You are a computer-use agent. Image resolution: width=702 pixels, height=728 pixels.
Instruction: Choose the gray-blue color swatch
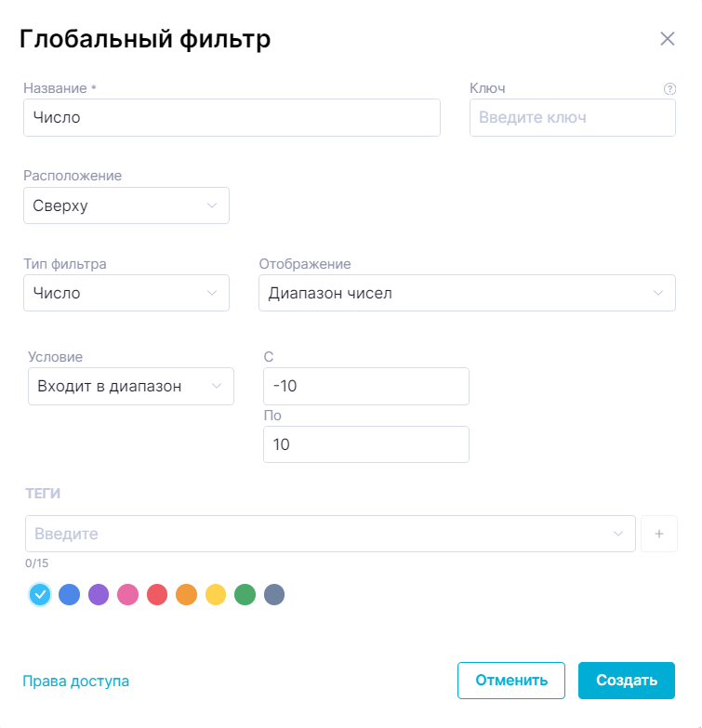tap(273, 594)
